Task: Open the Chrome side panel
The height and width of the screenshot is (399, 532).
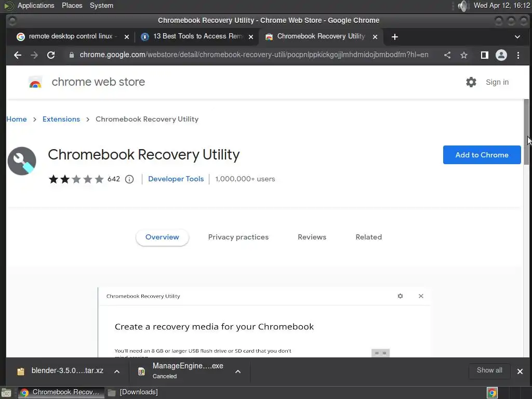Action: tap(485, 55)
